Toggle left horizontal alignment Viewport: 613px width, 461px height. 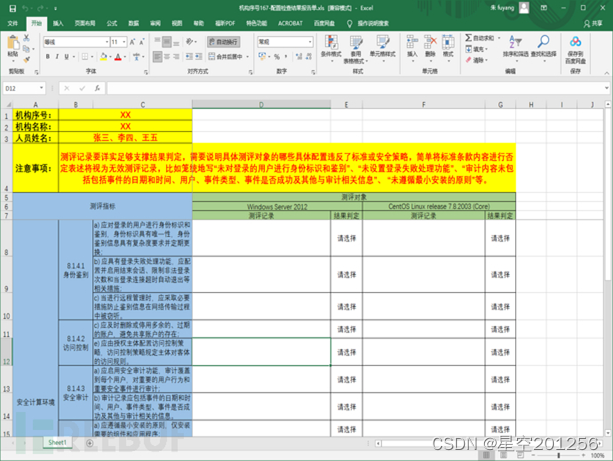pos(157,57)
